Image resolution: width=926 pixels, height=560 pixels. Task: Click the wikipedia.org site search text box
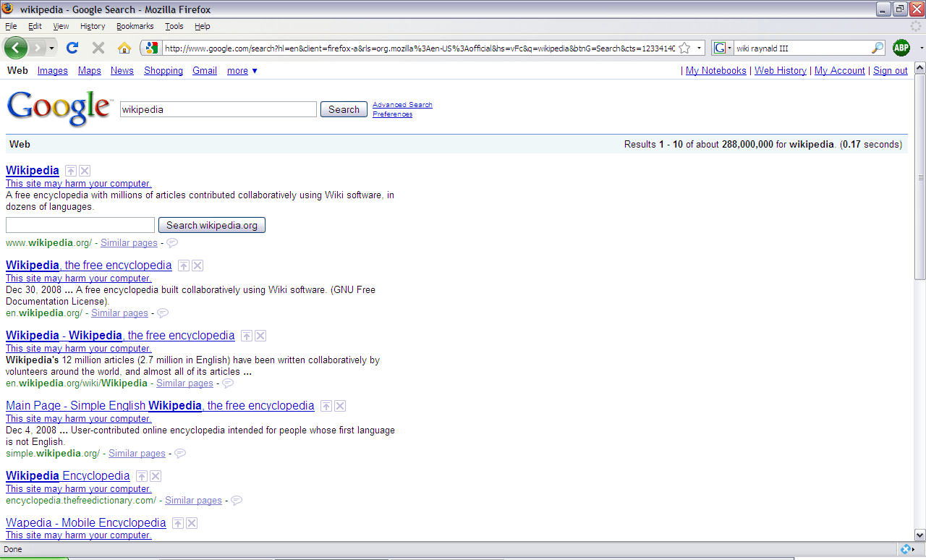(x=80, y=225)
